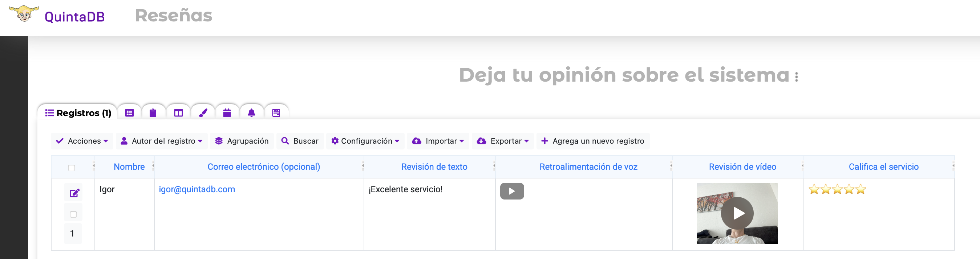Screen dimensions: 980x259
Task: Open the form list tab icon
Action: pyautogui.click(x=129, y=113)
